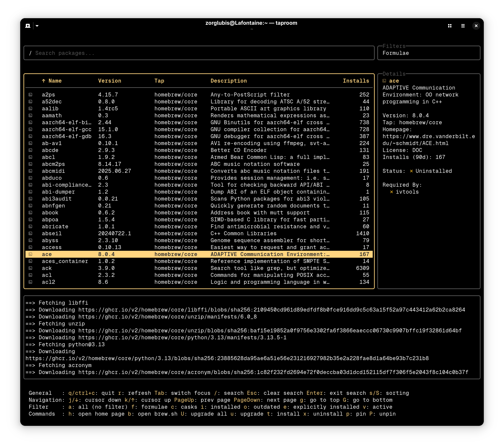Click the Version column header

point(109,81)
